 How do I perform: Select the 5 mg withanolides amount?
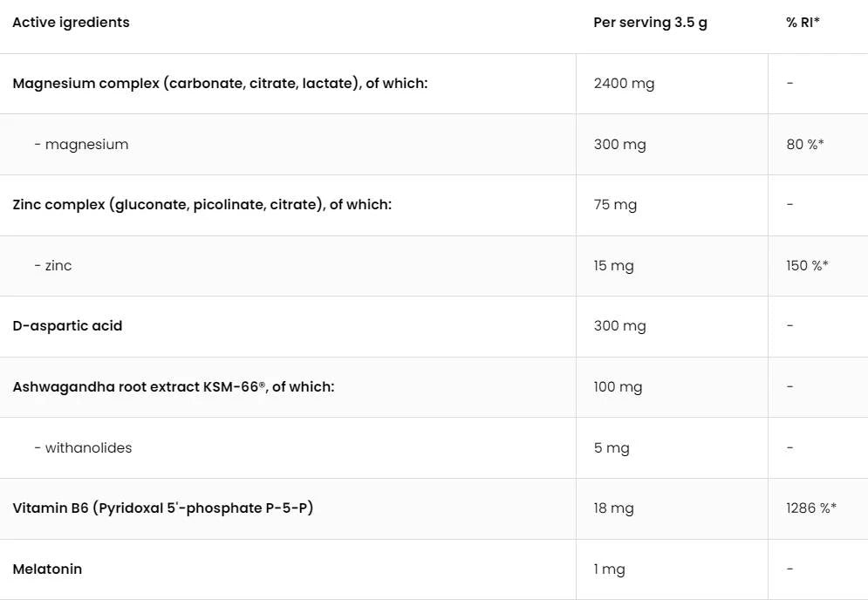click(612, 448)
